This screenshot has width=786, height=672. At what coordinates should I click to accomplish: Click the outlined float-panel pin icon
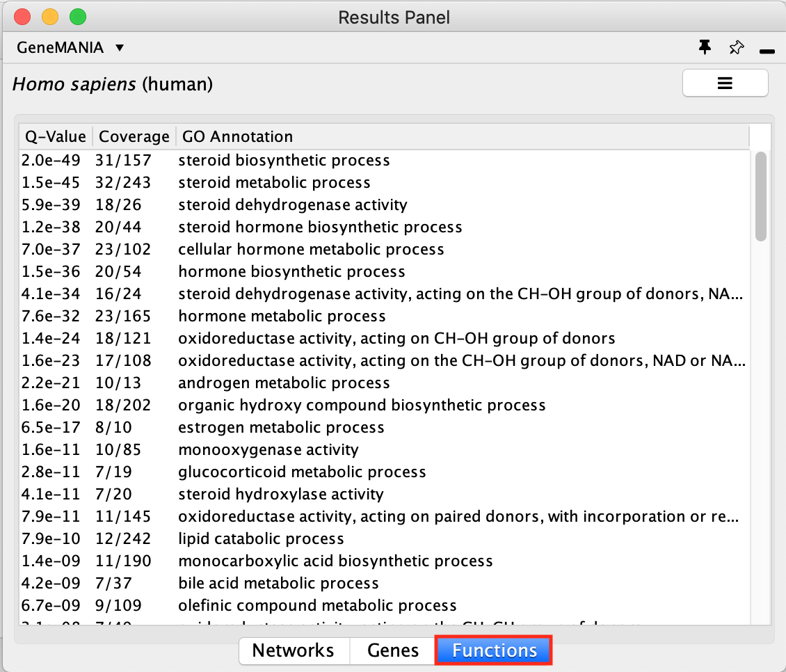coord(736,47)
